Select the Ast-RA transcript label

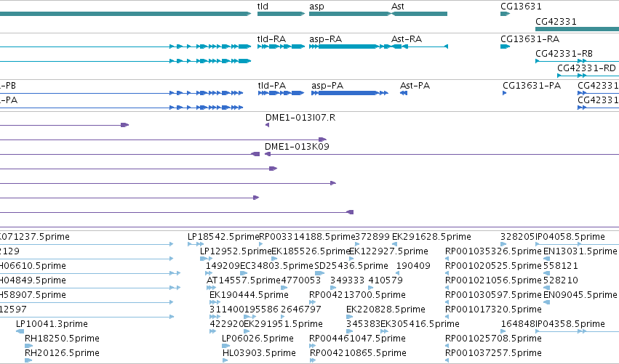tap(407, 39)
